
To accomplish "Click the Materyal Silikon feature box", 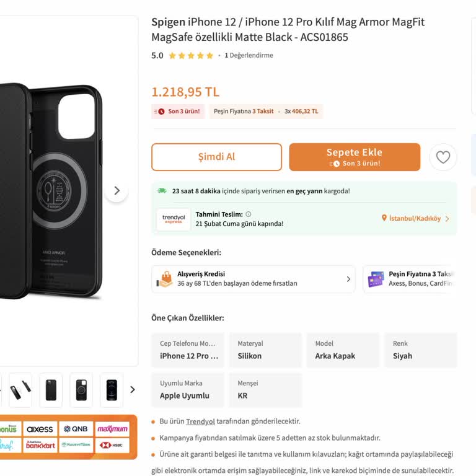I will [x=265, y=350].
